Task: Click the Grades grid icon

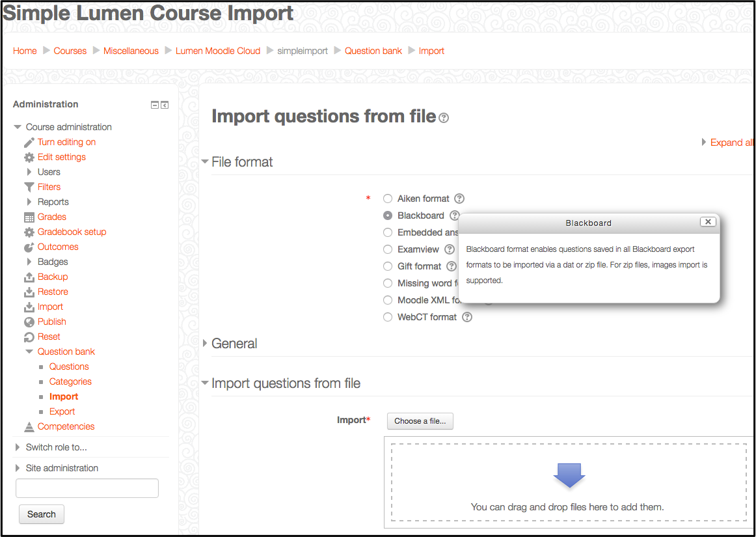Action: click(29, 217)
